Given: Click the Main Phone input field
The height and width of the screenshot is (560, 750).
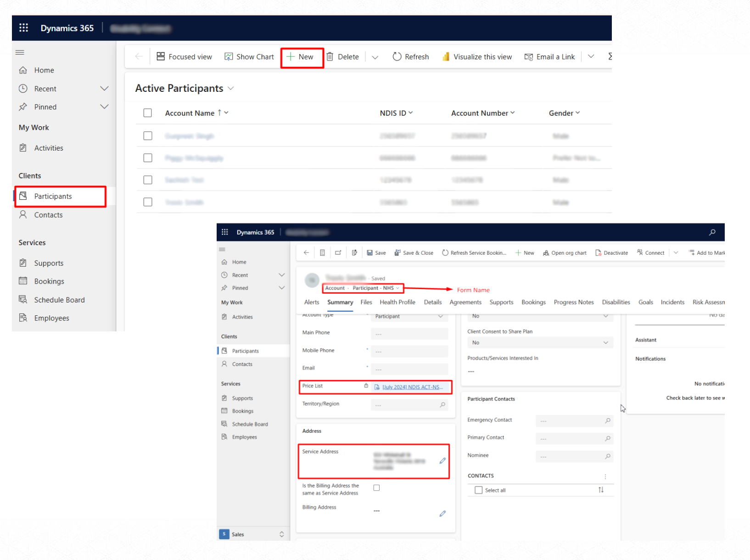Looking at the screenshot, I should [x=409, y=334].
